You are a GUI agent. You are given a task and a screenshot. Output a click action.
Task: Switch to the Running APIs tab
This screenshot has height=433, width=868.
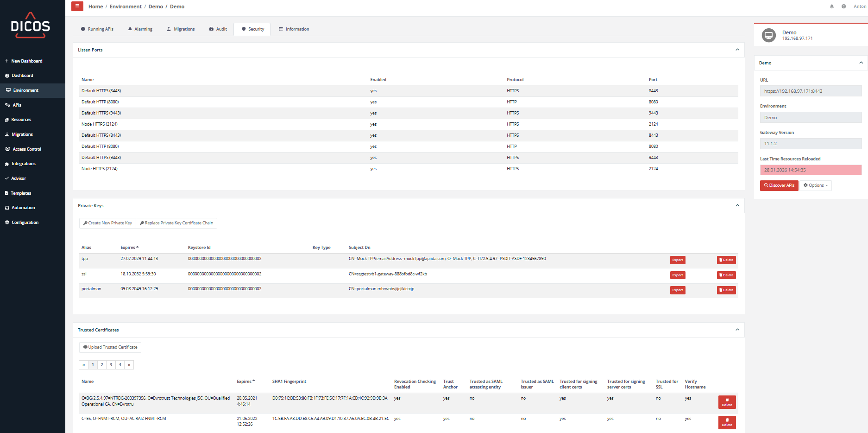click(x=97, y=29)
